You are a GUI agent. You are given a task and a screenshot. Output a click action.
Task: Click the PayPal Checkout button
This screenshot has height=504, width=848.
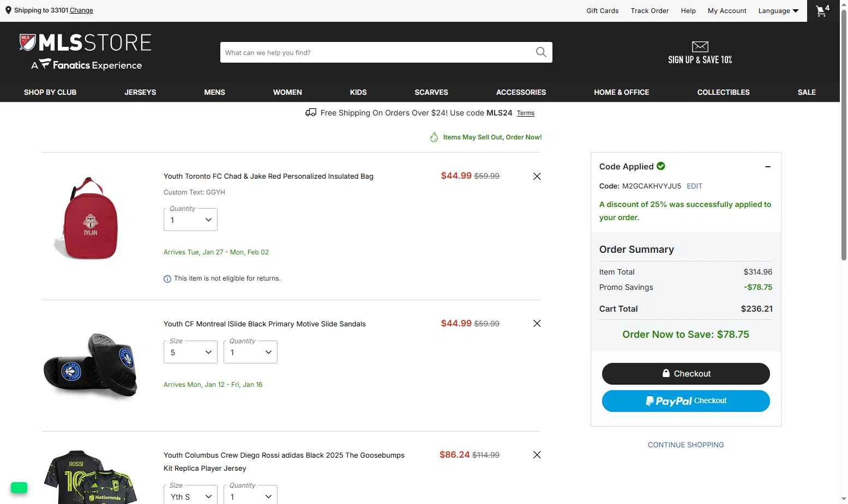(685, 401)
